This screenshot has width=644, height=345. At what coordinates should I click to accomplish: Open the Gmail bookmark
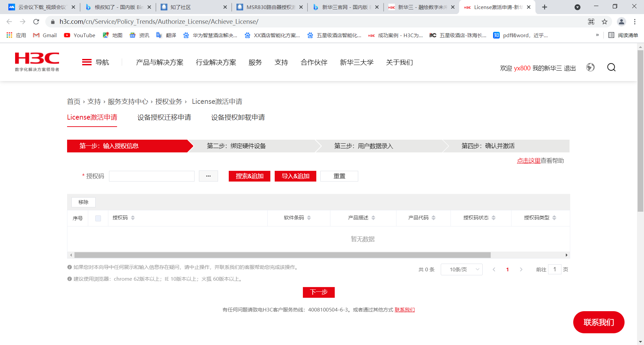(x=45, y=35)
